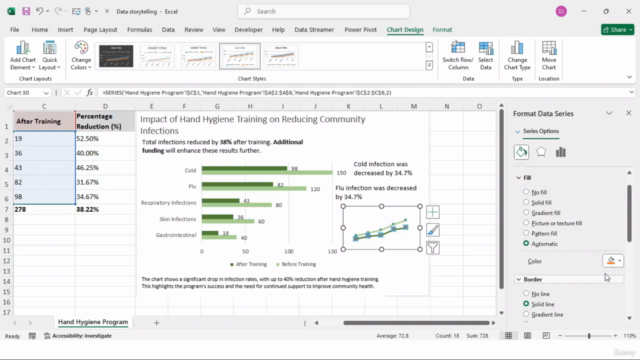Click the Redo arrow icon

point(58,11)
